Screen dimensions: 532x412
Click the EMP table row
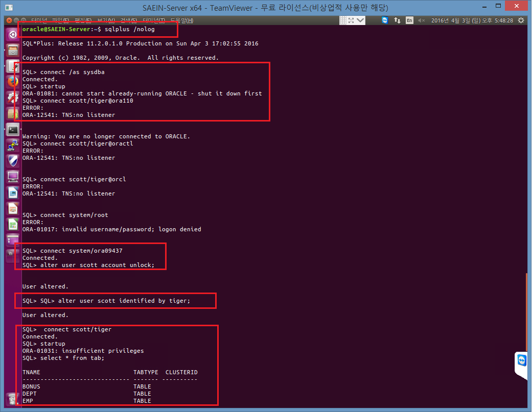point(87,401)
